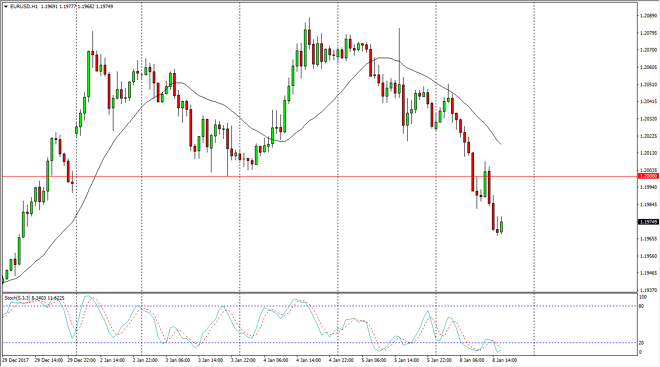660x367 pixels.
Task: Click the 1.20605 price axis label
Action: 648,67
